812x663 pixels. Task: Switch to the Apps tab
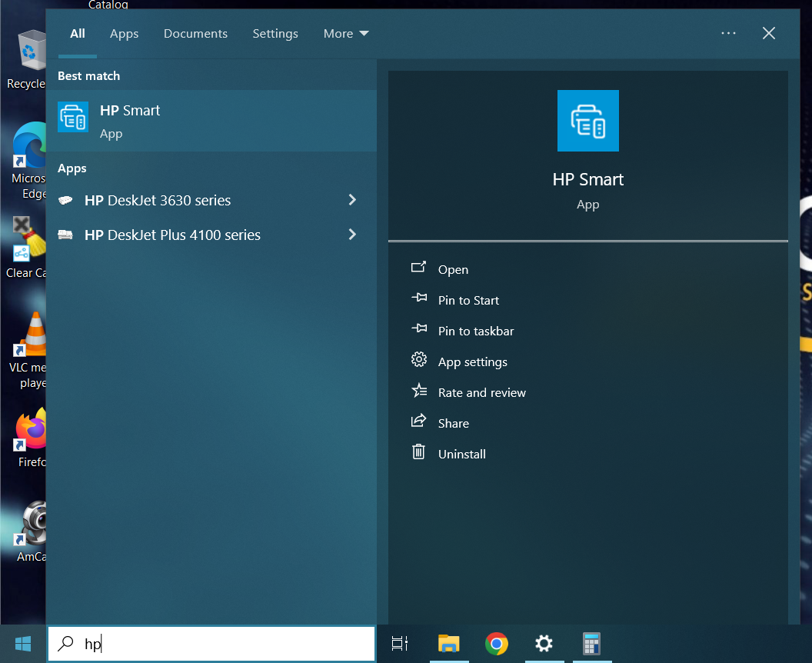(x=124, y=34)
